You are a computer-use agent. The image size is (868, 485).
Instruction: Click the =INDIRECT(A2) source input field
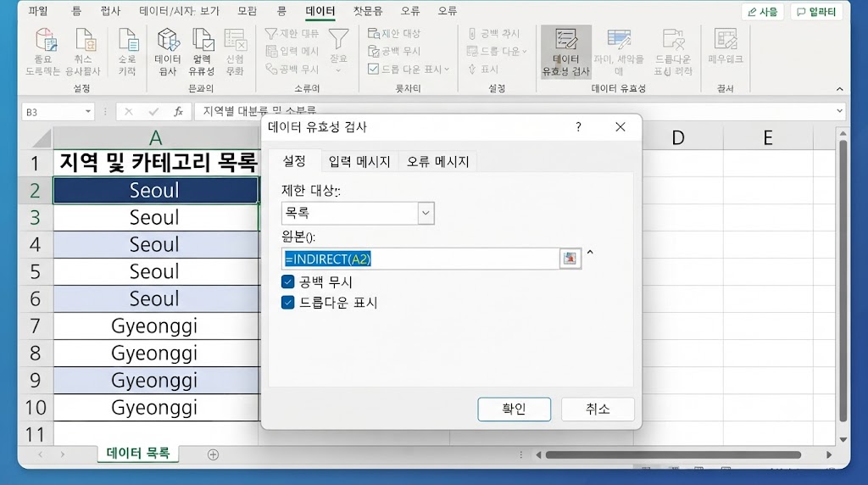pyautogui.click(x=420, y=259)
